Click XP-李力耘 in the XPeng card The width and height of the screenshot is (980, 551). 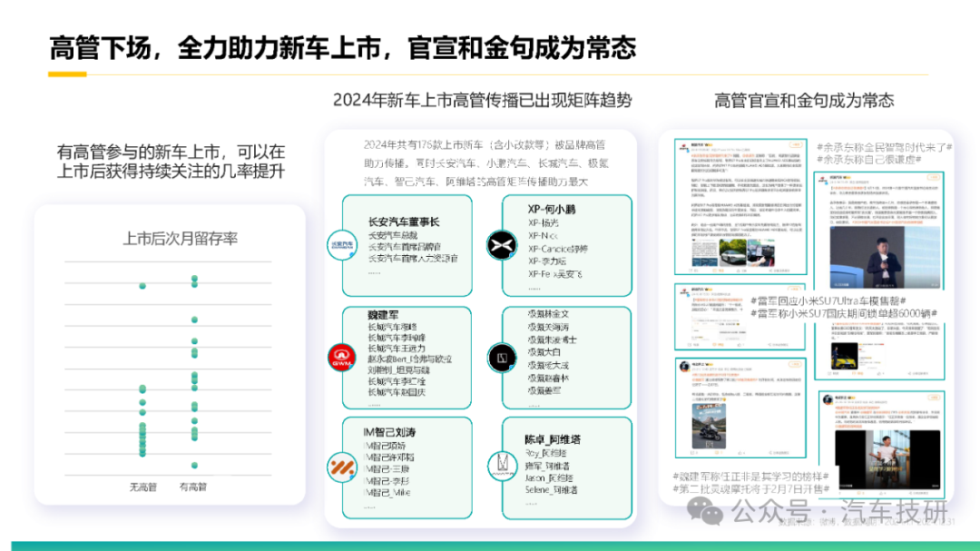(x=547, y=261)
